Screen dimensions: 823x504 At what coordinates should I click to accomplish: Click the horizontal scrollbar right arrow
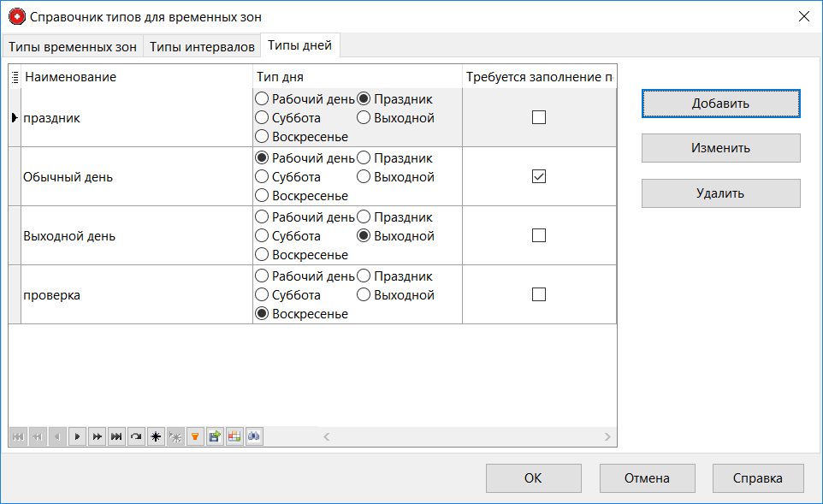click(607, 437)
